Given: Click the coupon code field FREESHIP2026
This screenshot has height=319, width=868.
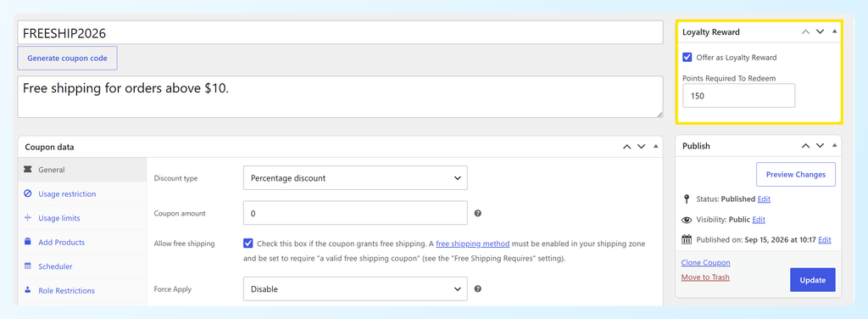Looking at the screenshot, I should click(340, 33).
